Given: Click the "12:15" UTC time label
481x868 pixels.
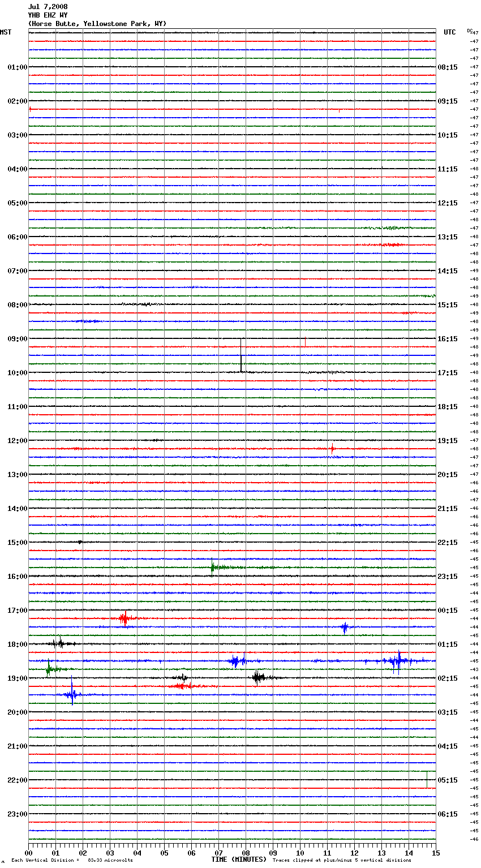Looking at the screenshot, I should pyautogui.click(x=448, y=203).
